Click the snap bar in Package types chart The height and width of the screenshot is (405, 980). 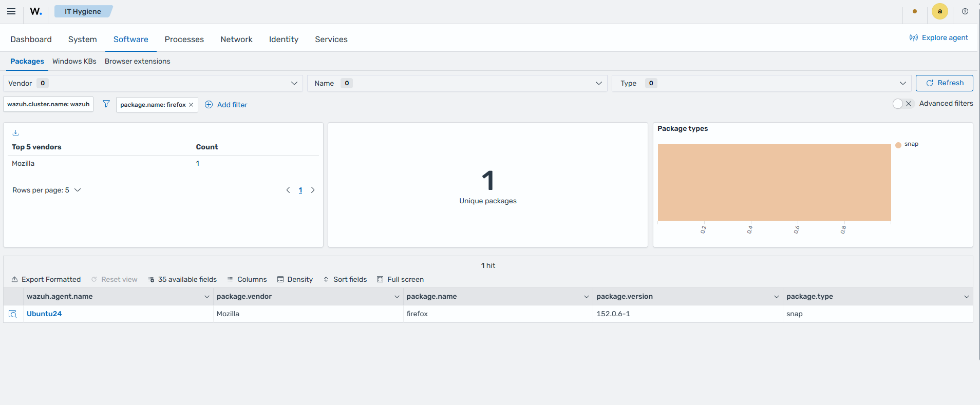(x=774, y=182)
